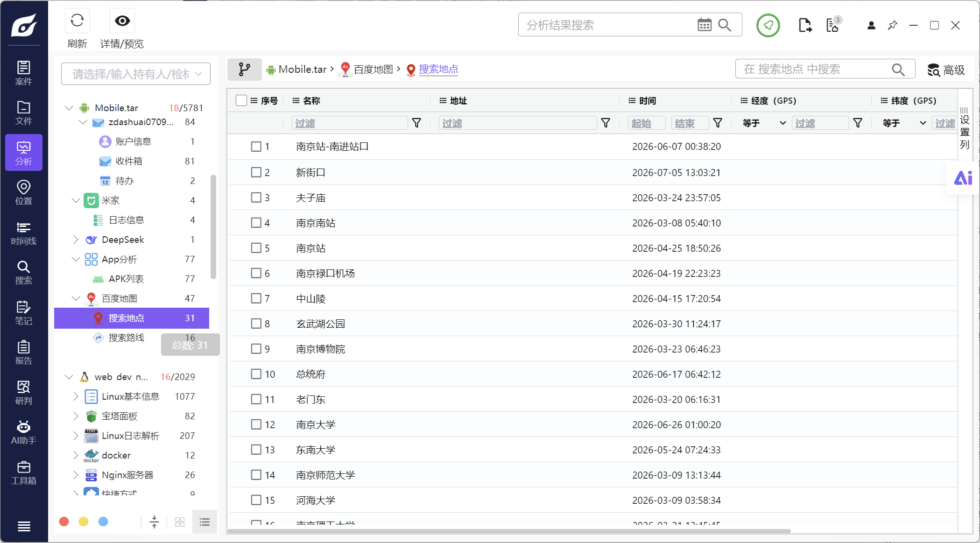This screenshot has width=980, height=543.
Task: Expand the DeepSeek tree node
Action: 76,240
